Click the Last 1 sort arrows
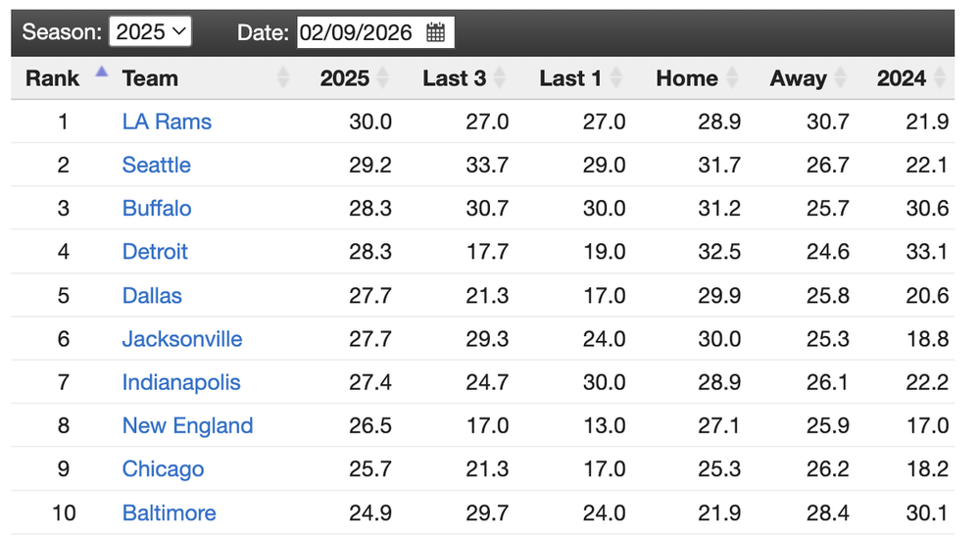This screenshot has width=980, height=537. pos(616,78)
